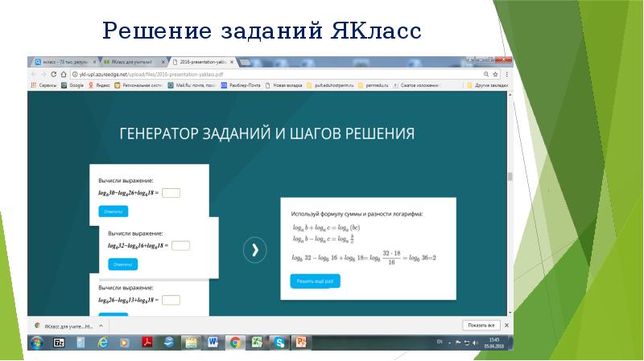Screen dimensions: 644x361
Task: Open downloaded file ЯКласс для учите...html
Action: (x=64, y=326)
